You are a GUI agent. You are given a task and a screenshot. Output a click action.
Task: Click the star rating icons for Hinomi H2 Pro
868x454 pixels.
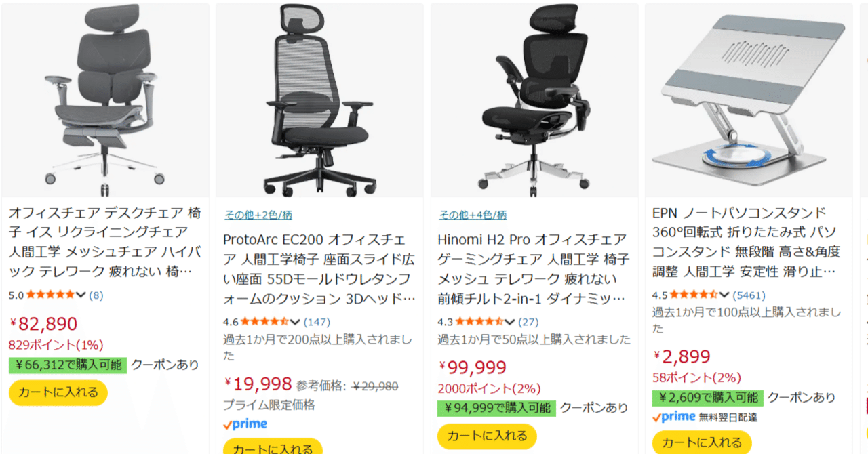tap(479, 322)
